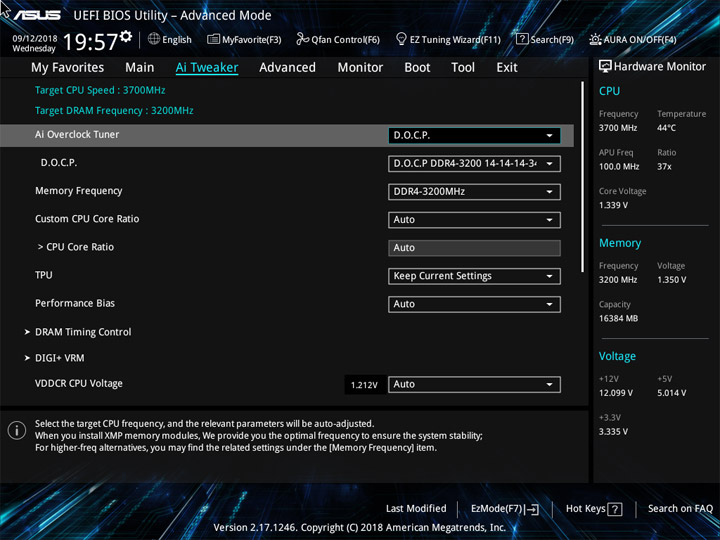Open D.O.C.P. profile dropdown
Image resolution: width=720 pixels, height=540 pixels.
[x=474, y=164]
